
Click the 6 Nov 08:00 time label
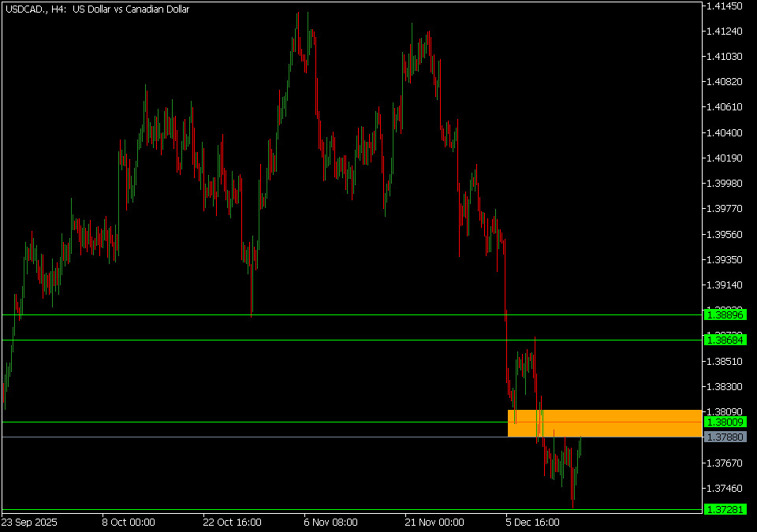tap(331, 522)
